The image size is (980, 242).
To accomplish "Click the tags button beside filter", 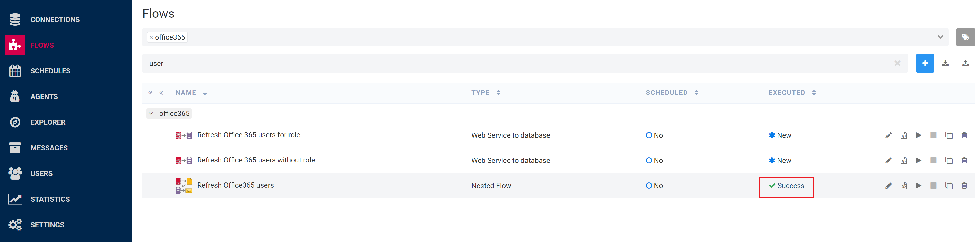I will [x=965, y=37].
